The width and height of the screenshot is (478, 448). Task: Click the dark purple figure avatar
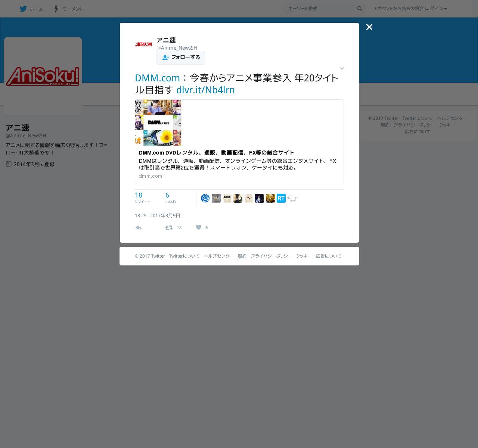point(260,198)
